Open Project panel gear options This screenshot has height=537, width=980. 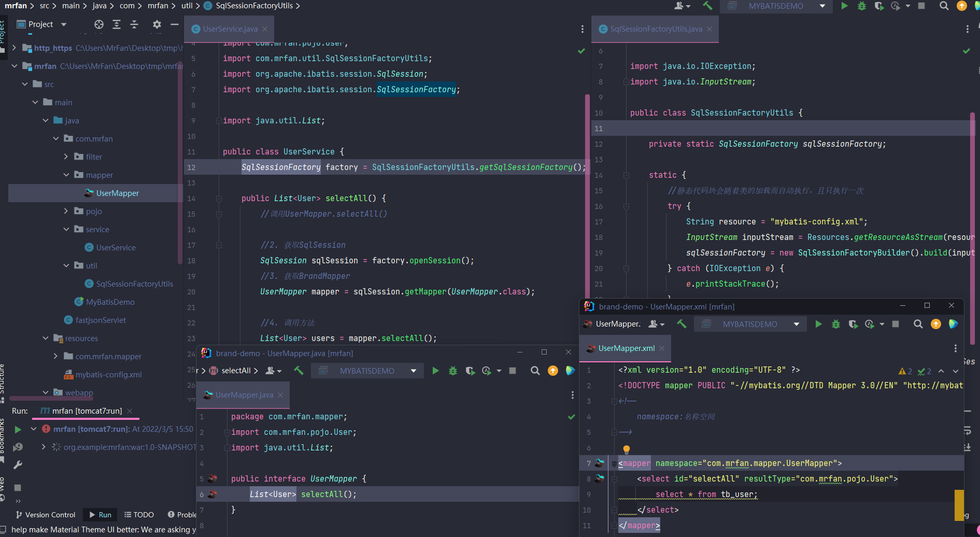click(x=157, y=24)
